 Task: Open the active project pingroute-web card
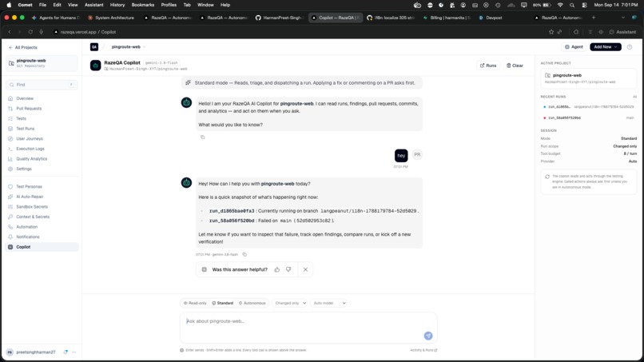[588, 78]
